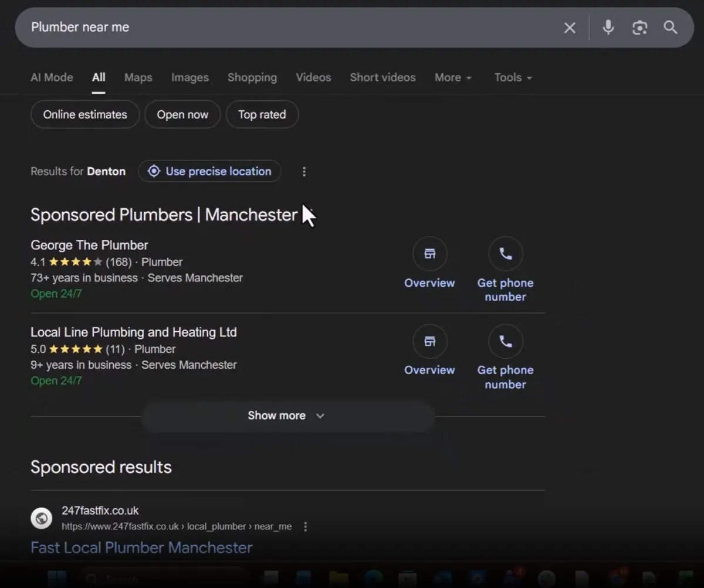Open the three-dot menu beside Use precise location

(x=304, y=171)
